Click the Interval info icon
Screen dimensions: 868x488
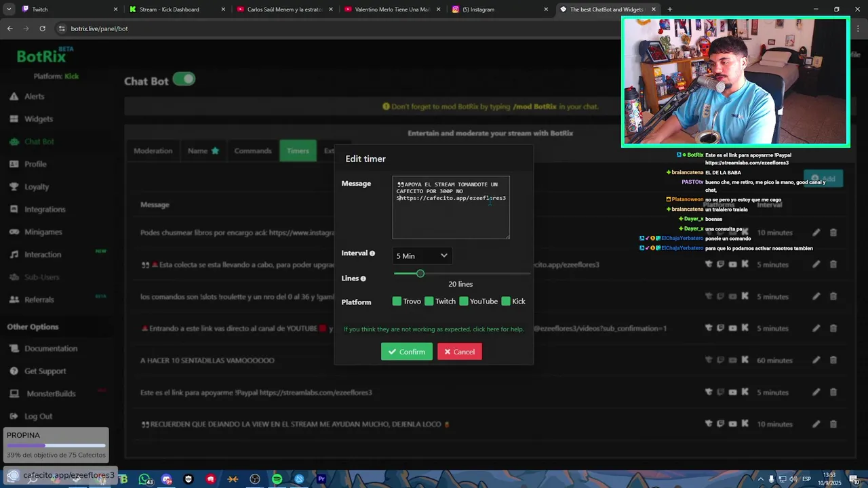372,253
